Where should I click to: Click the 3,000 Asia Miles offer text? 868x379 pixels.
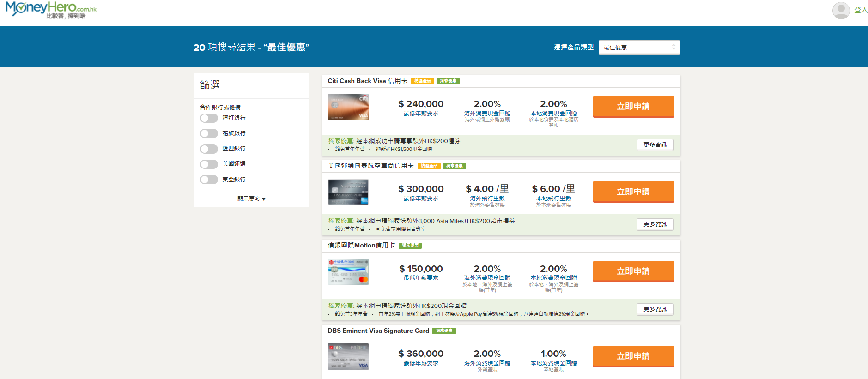pyautogui.click(x=421, y=221)
